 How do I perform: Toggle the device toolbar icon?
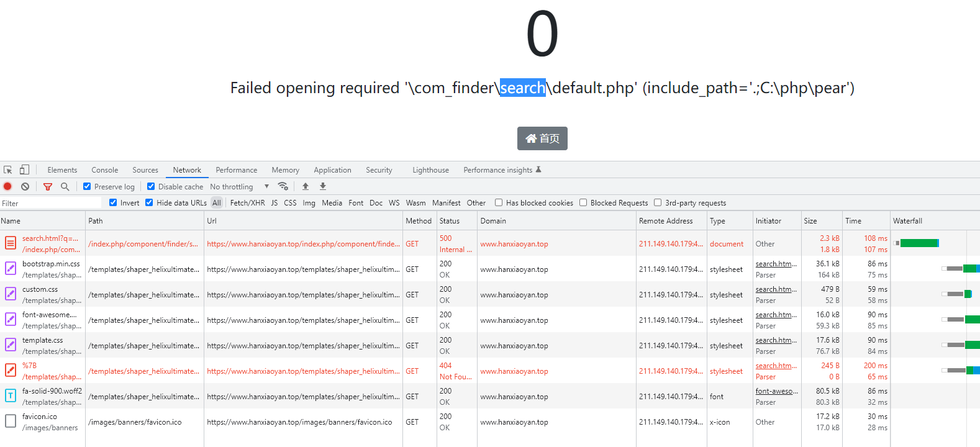click(24, 169)
